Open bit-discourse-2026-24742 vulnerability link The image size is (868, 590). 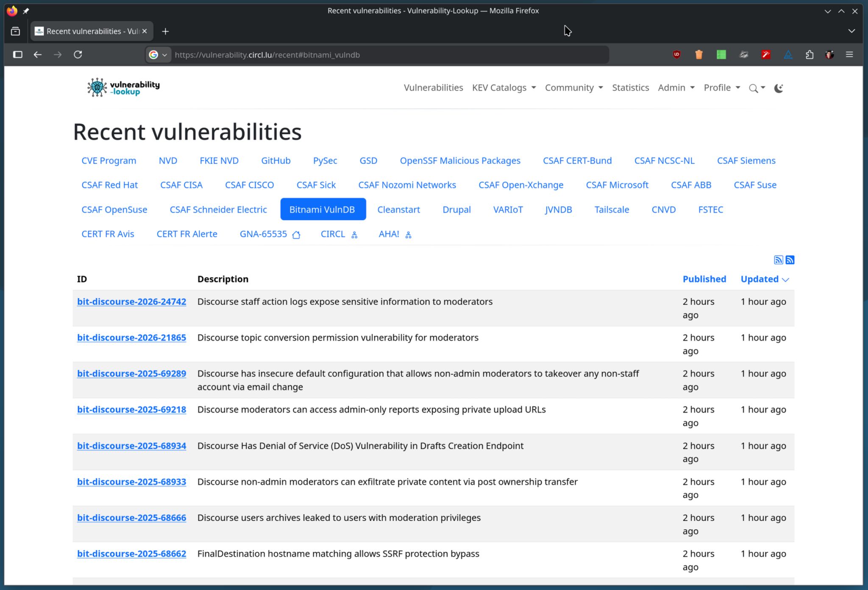point(131,302)
